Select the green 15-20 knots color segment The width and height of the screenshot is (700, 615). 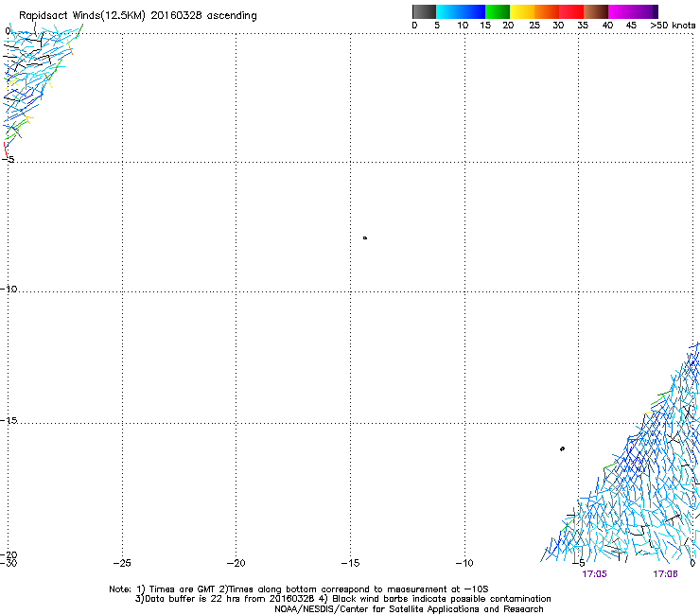coord(498,11)
